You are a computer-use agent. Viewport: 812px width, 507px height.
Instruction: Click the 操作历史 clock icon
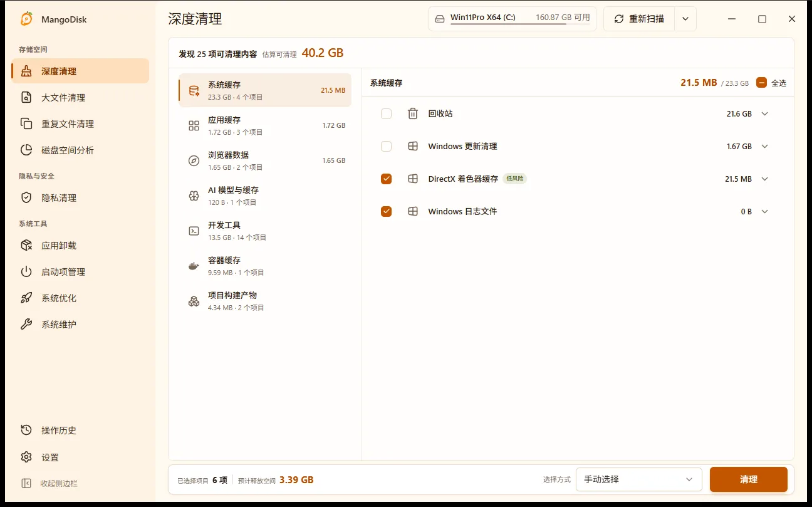26,431
